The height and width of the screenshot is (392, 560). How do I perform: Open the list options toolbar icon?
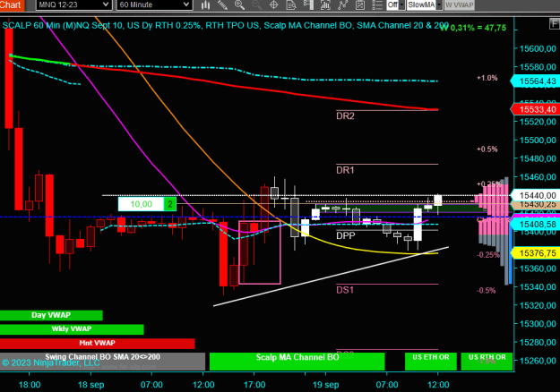click(x=377, y=5)
